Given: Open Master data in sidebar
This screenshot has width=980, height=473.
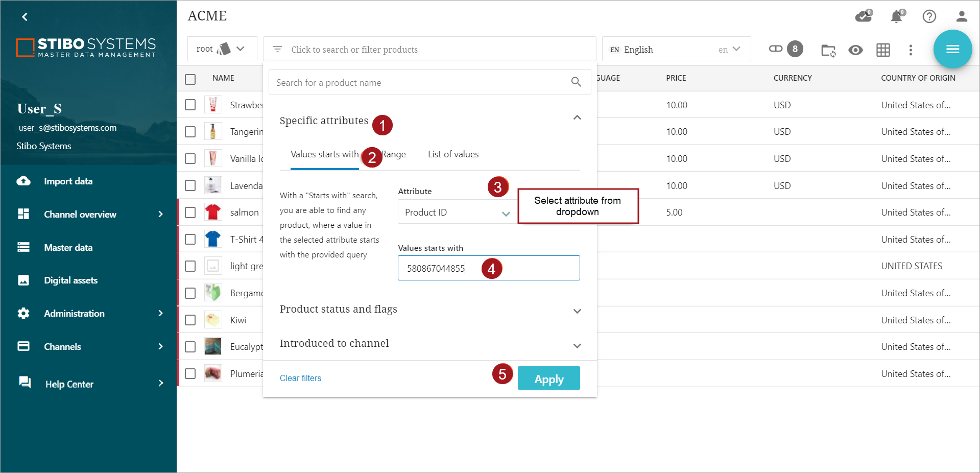Looking at the screenshot, I should click(x=68, y=248).
